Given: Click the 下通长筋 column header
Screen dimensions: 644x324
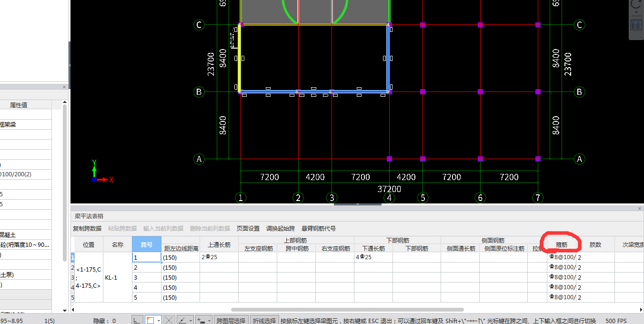Looking at the screenshot, I should coord(373,248).
